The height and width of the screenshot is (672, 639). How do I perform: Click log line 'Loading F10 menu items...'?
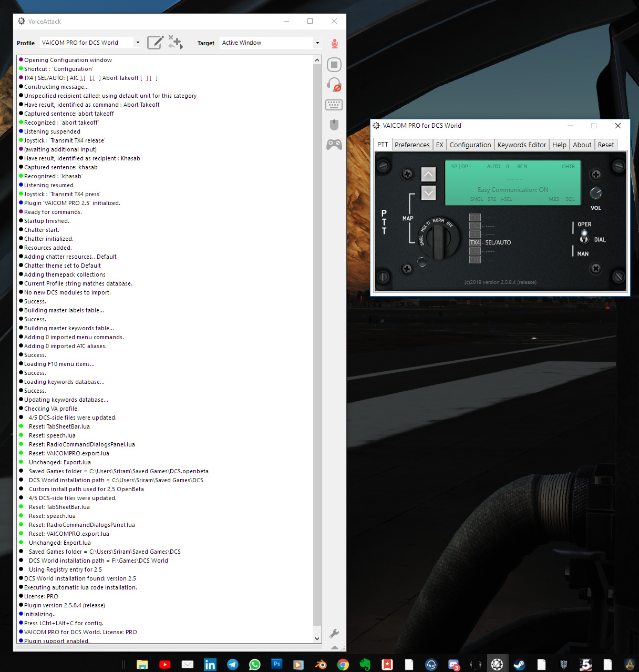(x=59, y=364)
